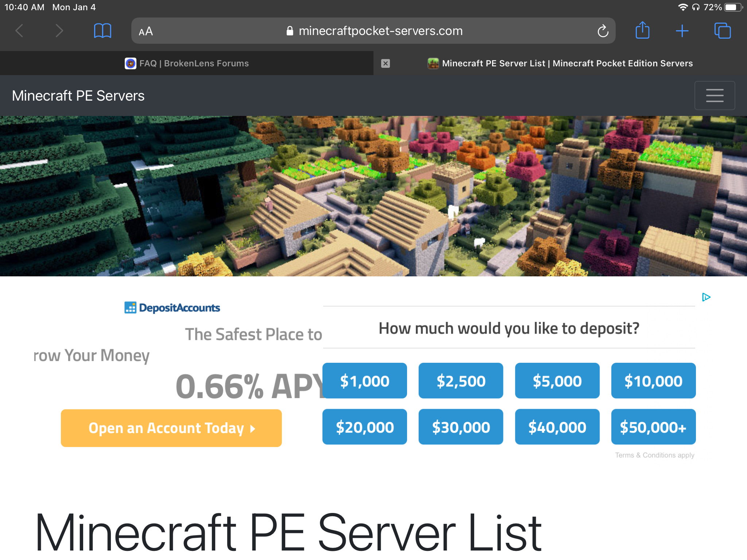The height and width of the screenshot is (560, 747).
Task: Click the AdChoices triangle icon
Action: (x=706, y=297)
